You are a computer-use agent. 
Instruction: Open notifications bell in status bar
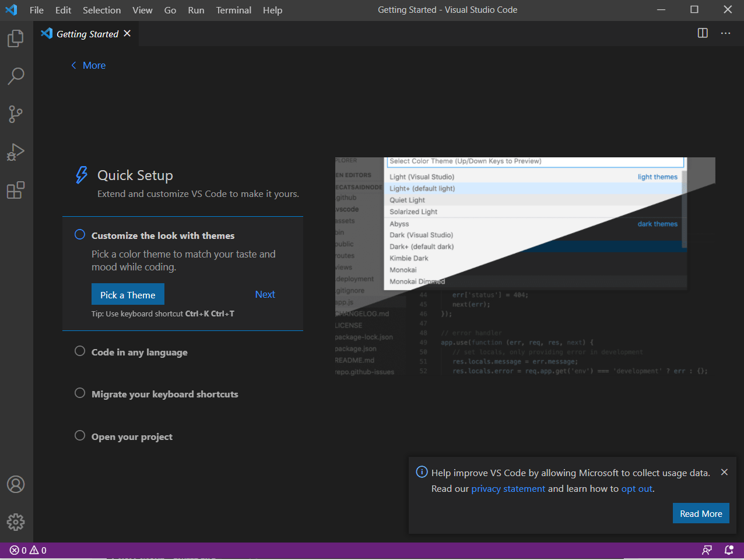729,550
